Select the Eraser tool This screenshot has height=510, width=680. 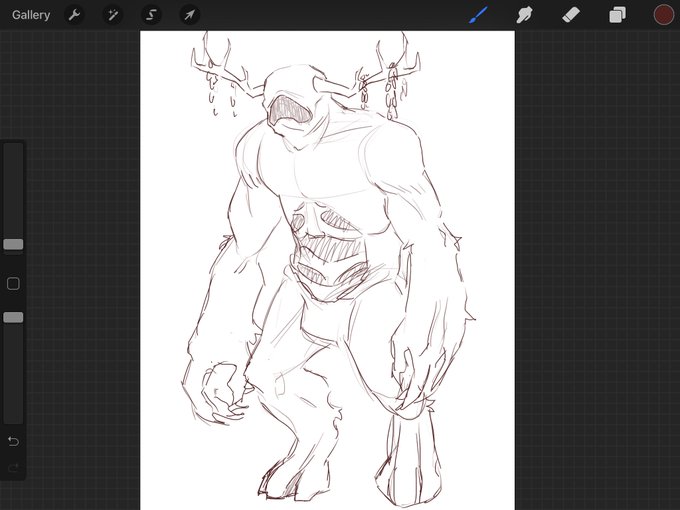pos(571,15)
